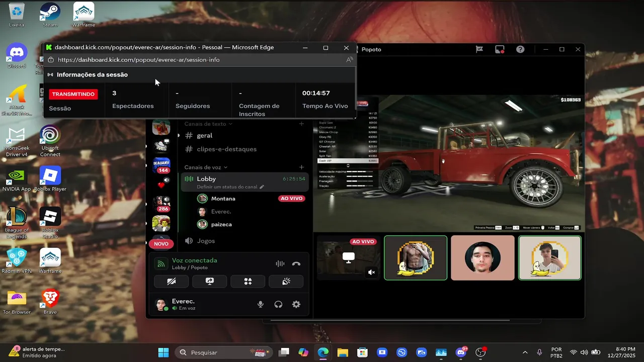Open Discord user settings gear
Image resolution: width=644 pixels, height=362 pixels.
coord(296,304)
